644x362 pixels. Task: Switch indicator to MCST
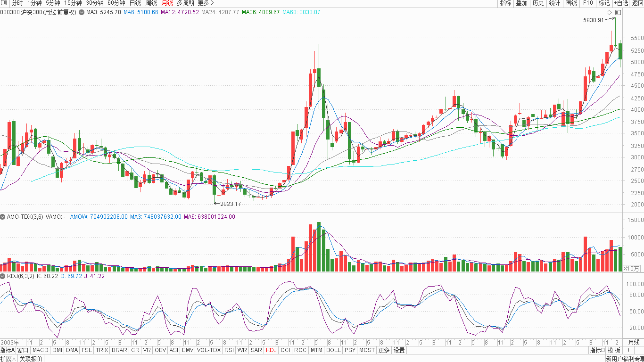pyautogui.click(x=367, y=350)
